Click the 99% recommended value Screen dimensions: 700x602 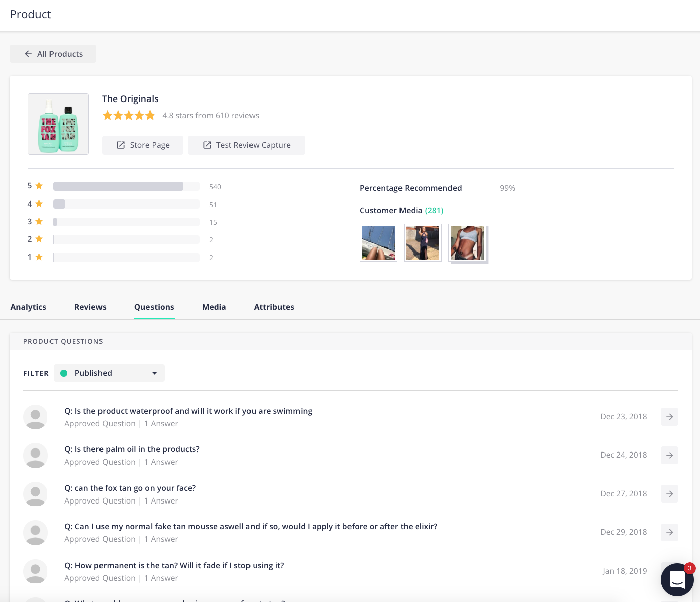click(507, 188)
